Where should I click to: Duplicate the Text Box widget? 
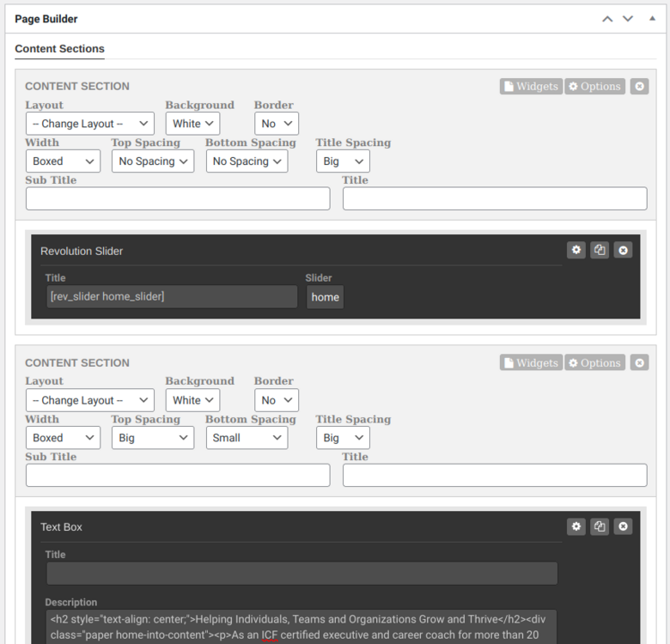[x=600, y=526]
